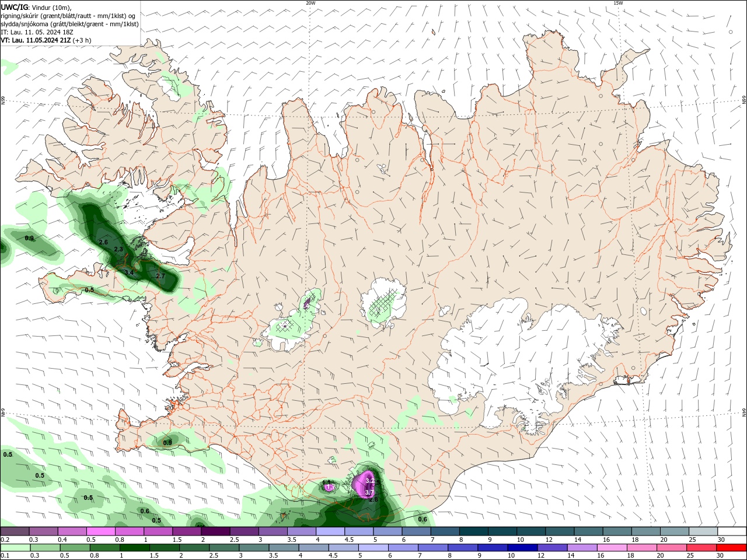Click the darkest green 1 swatch in the rain legend
747x560 pixels.
coord(135,548)
